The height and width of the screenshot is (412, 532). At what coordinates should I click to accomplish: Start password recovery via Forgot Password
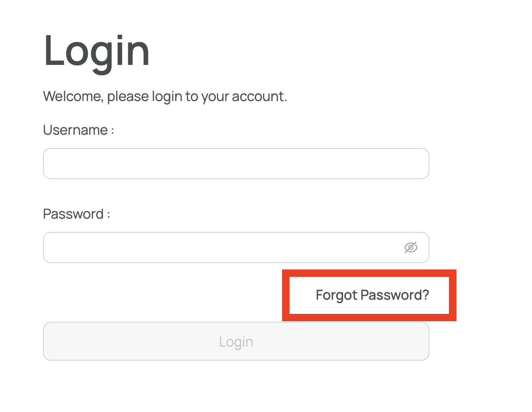(x=372, y=295)
